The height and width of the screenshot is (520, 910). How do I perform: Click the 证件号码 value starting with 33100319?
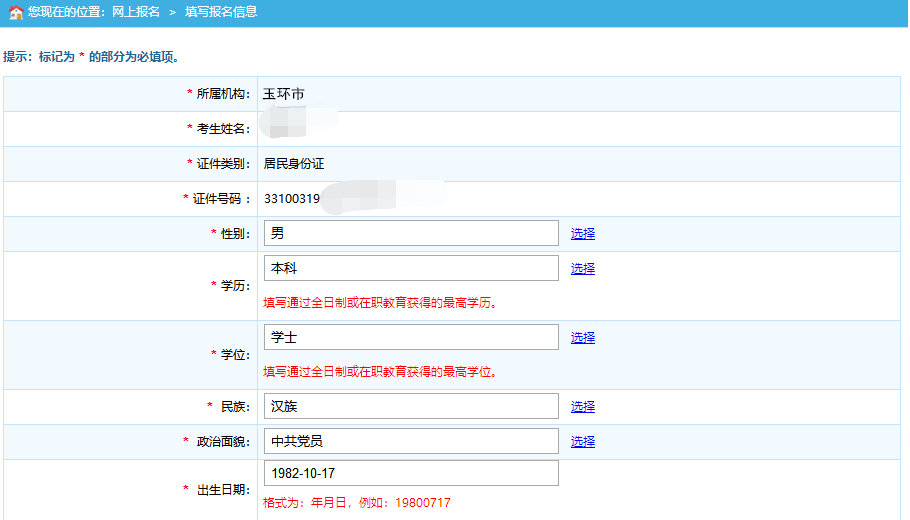pyautogui.click(x=292, y=198)
